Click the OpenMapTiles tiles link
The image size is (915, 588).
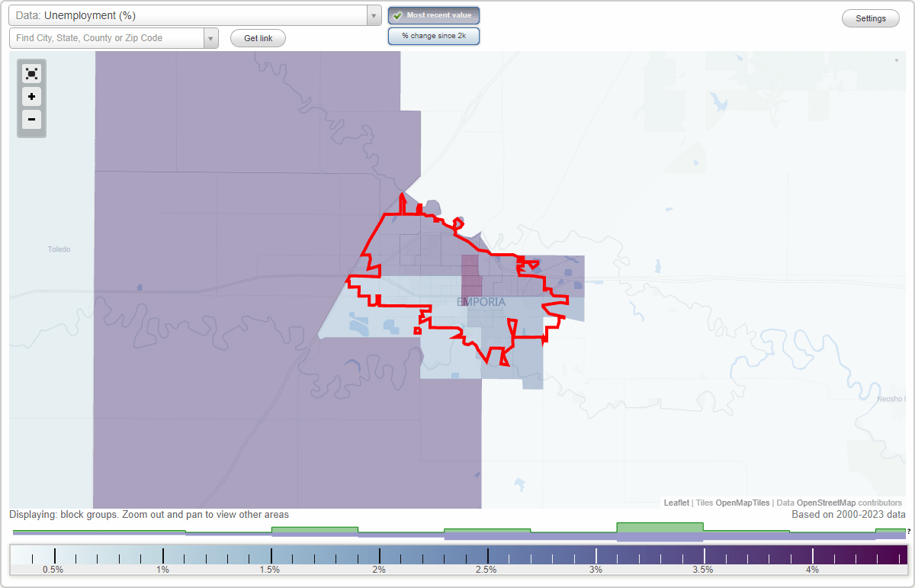743,503
